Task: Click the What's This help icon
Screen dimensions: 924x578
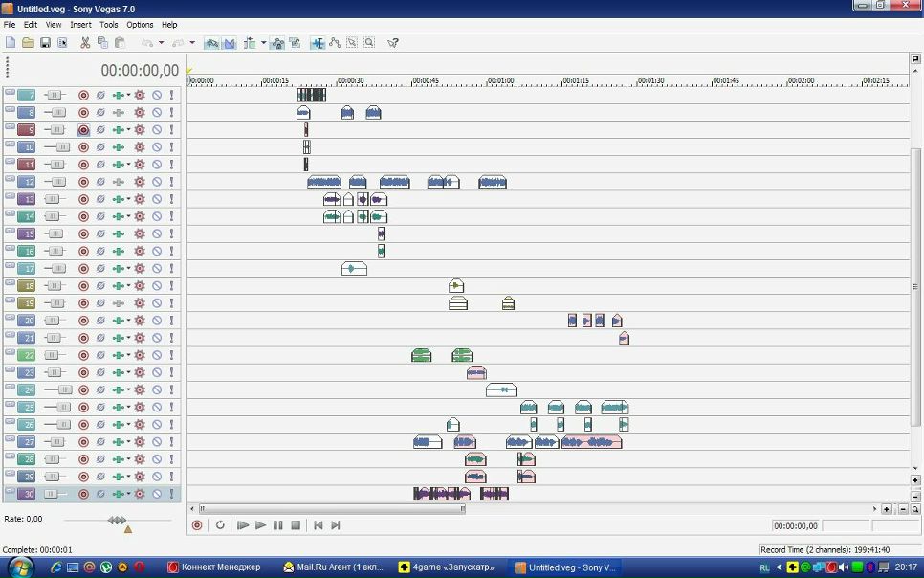Action: coord(392,43)
